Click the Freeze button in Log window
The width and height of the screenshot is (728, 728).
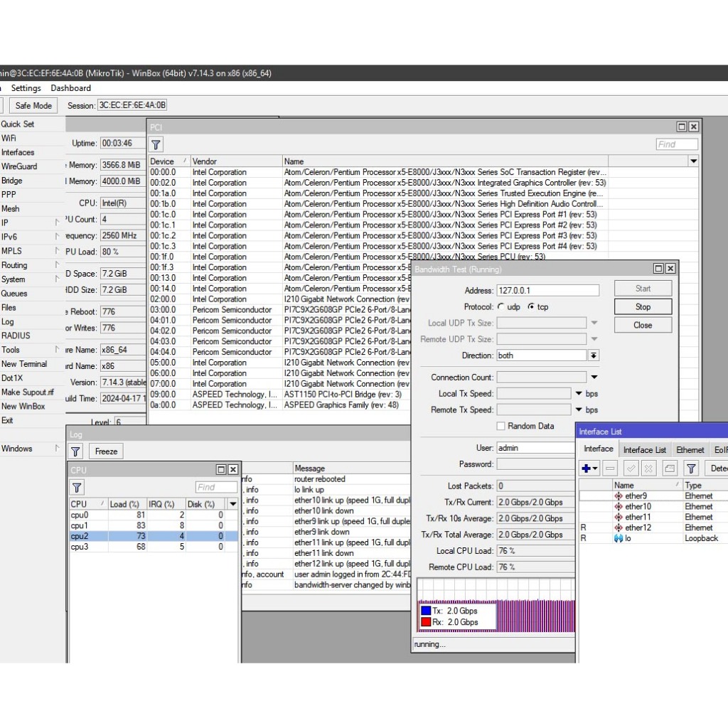click(x=106, y=451)
